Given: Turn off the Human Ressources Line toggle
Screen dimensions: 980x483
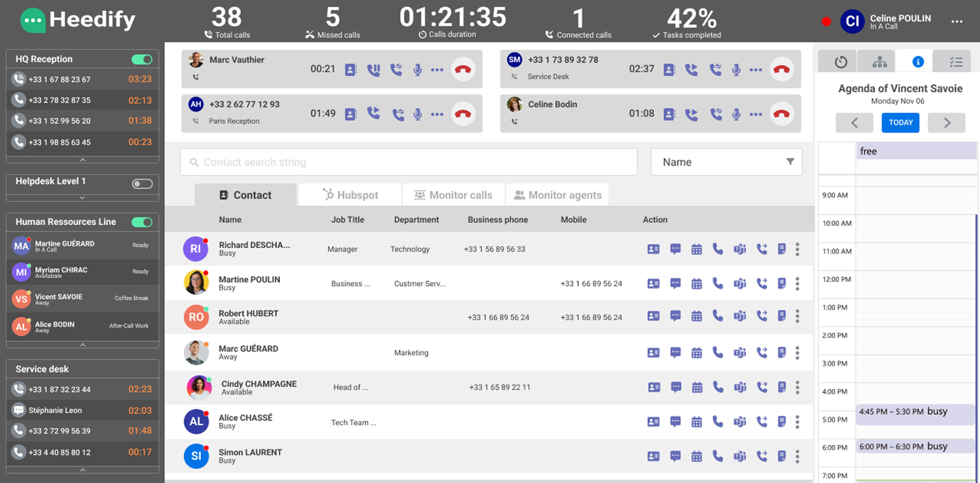Looking at the screenshot, I should click(142, 222).
